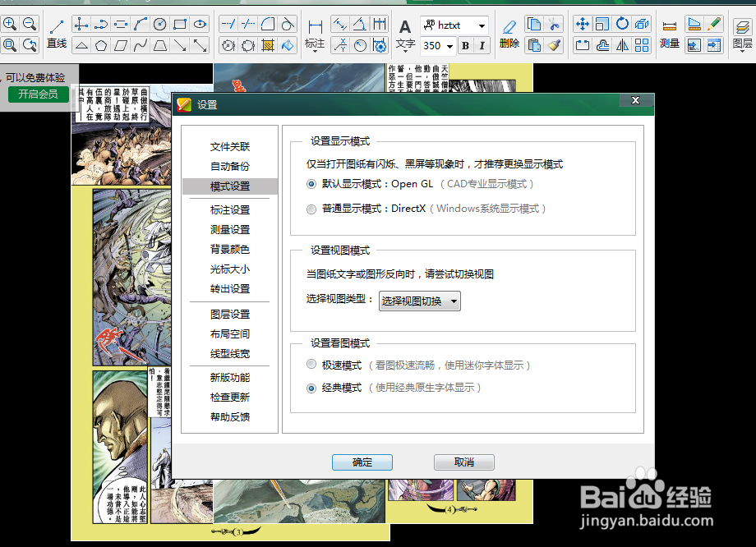
Task: Click the XY coordinate annotation icon
Action: point(340,46)
